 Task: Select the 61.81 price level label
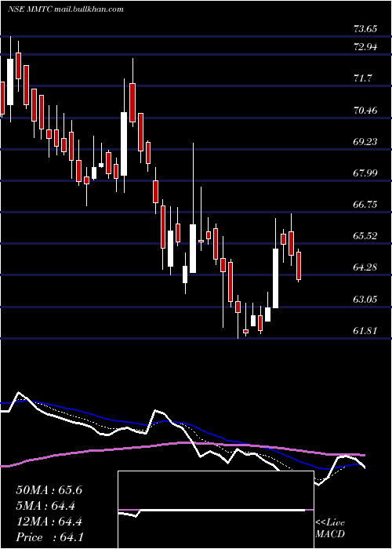pyautogui.click(x=365, y=330)
